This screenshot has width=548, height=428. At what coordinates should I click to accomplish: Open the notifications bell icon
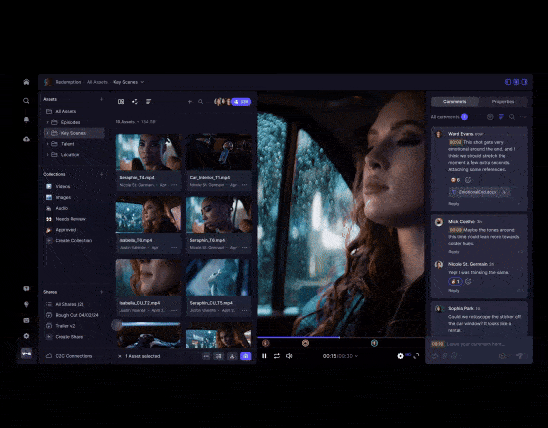coord(26,119)
